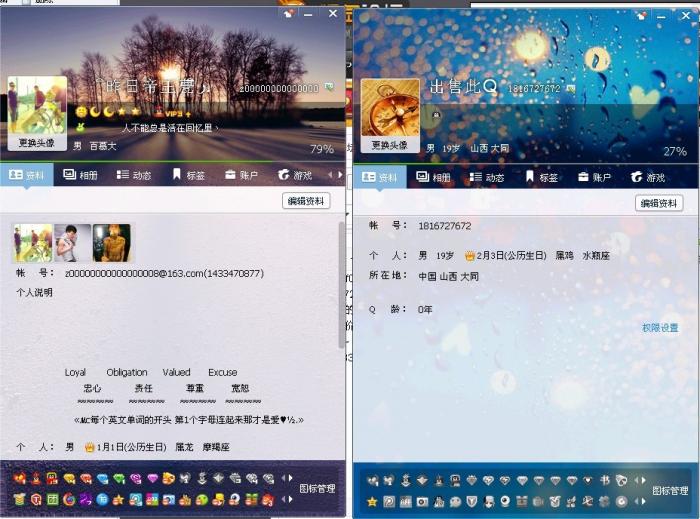
Task: Click 编辑资料 button in right window
Action: tap(659, 203)
